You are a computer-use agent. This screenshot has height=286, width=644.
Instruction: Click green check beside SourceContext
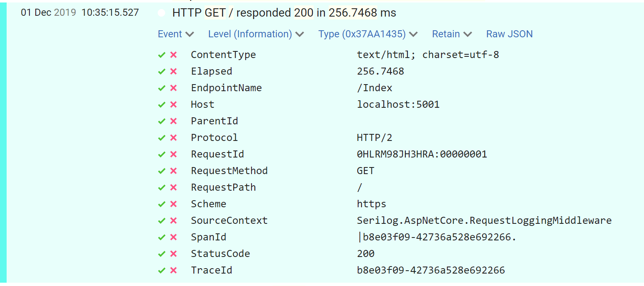pos(161,221)
